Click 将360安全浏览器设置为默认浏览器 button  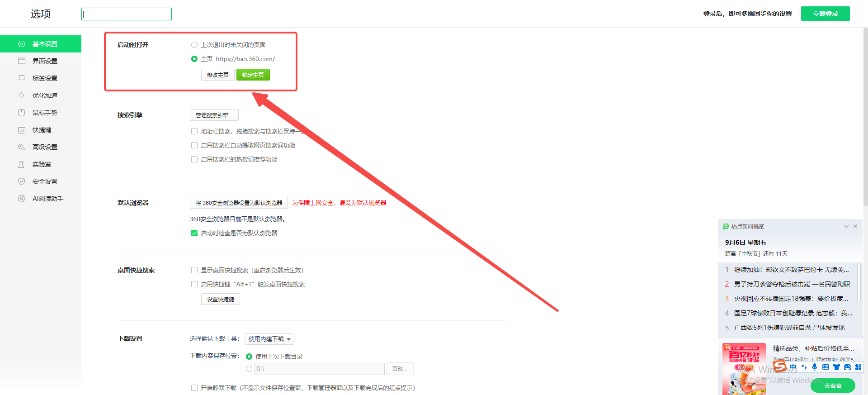[x=239, y=203]
